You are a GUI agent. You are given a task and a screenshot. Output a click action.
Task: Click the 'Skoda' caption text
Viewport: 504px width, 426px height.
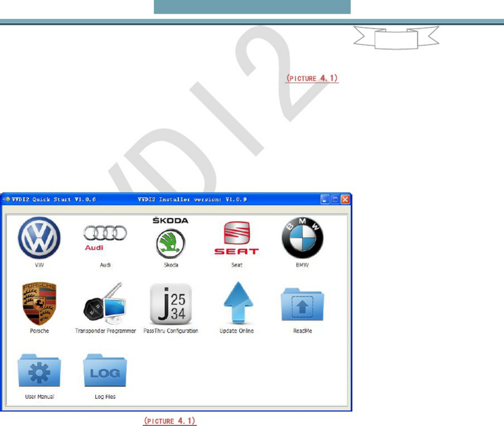coord(171,265)
